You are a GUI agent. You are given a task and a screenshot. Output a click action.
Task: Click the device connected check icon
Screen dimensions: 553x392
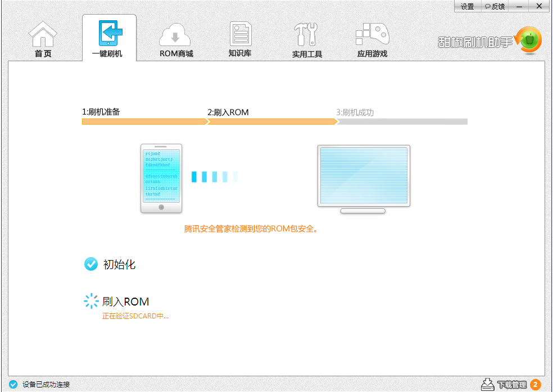13,384
